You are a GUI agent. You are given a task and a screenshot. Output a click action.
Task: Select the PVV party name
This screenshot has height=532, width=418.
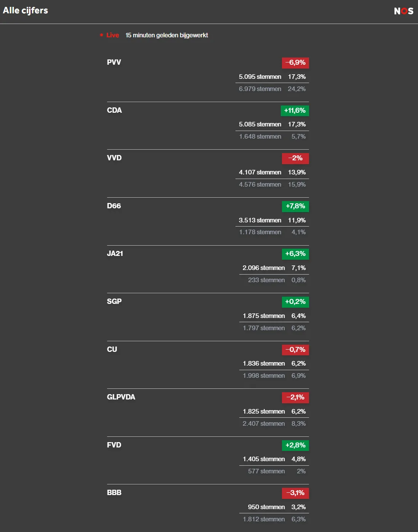pyautogui.click(x=114, y=62)
